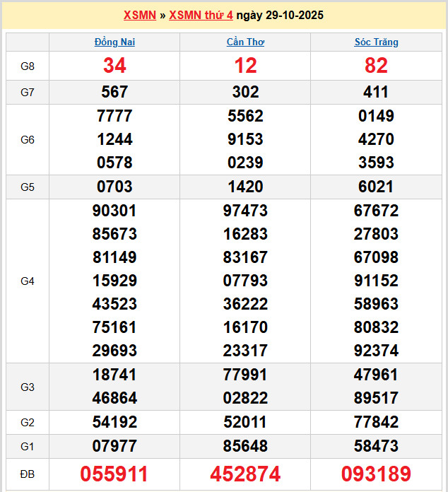Click G2 result 54192 for Đồng Nai

tap(114, 423)
